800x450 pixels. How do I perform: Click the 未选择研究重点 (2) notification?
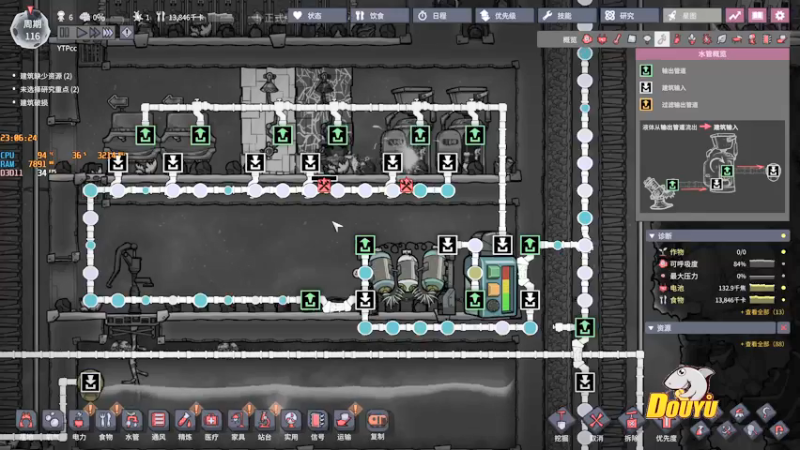pos(49,89)
